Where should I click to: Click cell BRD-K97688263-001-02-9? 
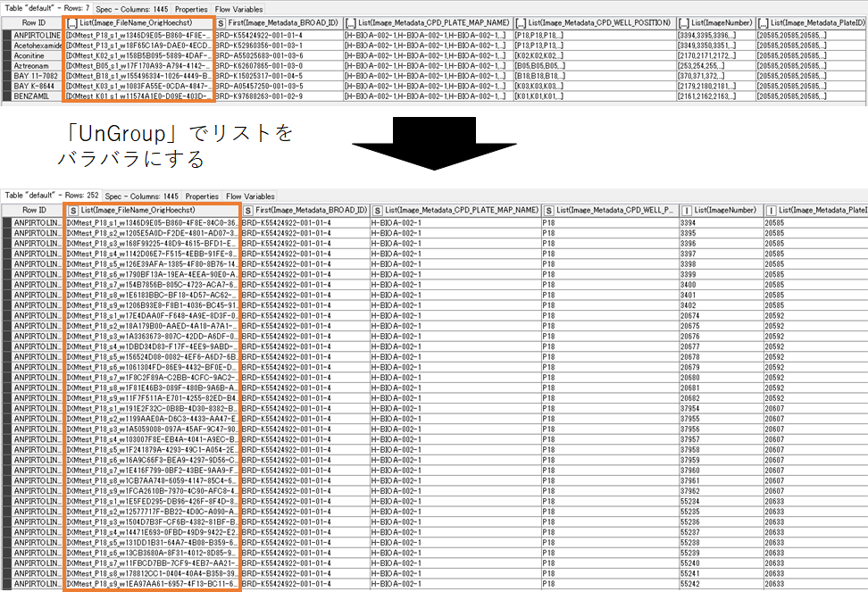tap(278, 96)
